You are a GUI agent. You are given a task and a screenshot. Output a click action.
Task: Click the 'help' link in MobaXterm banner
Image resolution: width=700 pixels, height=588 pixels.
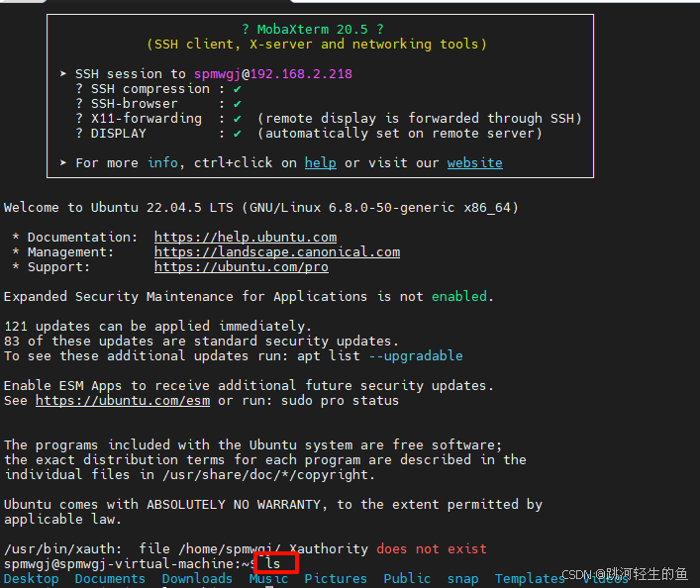click(x=320, y=163)
